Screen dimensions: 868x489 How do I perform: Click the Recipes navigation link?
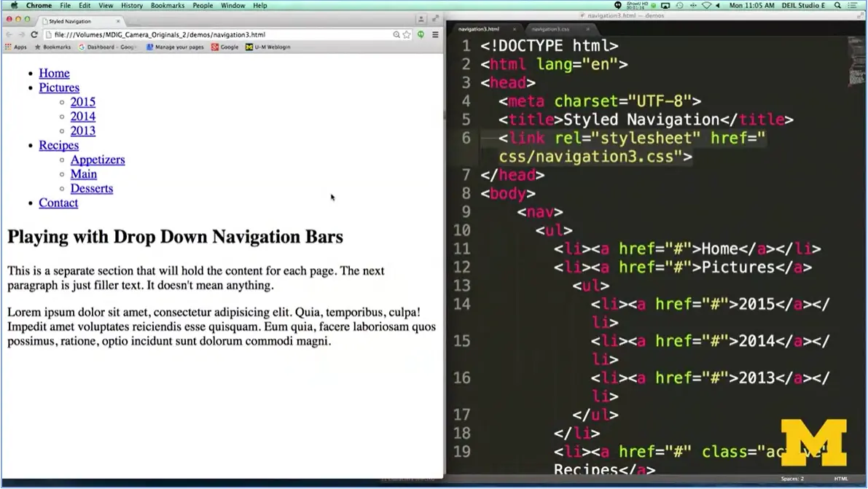click(58, 145)
